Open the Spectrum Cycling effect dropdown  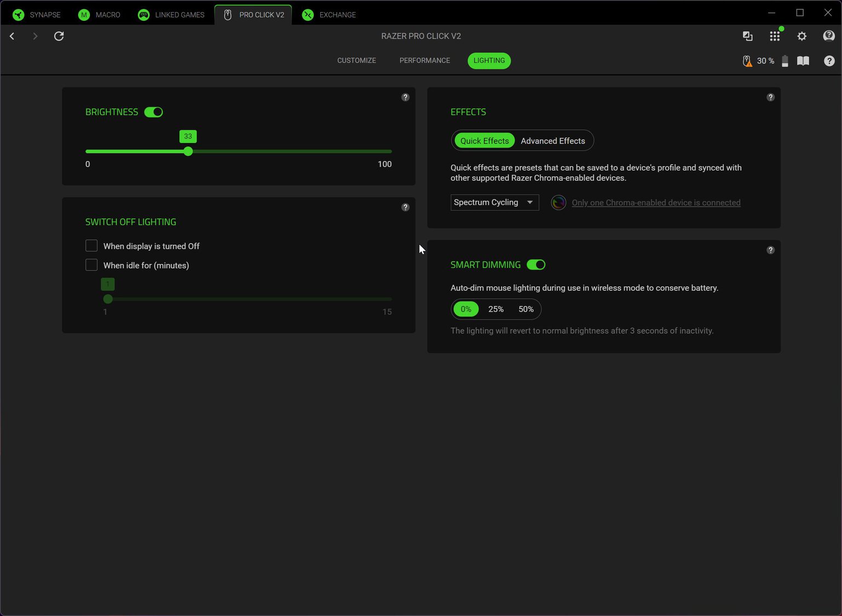pyautogui.click(x=495, y=203)
